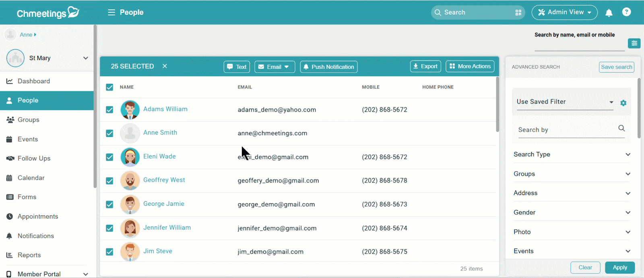This screenshot has height=278, width=644.
Task: Click the people list vertical scrollbar
Action: click(497, 105)
